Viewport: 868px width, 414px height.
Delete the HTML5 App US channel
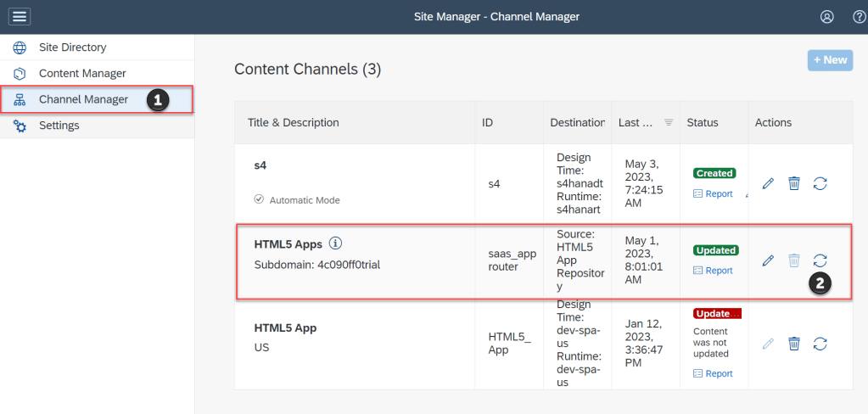pos(794,344)
